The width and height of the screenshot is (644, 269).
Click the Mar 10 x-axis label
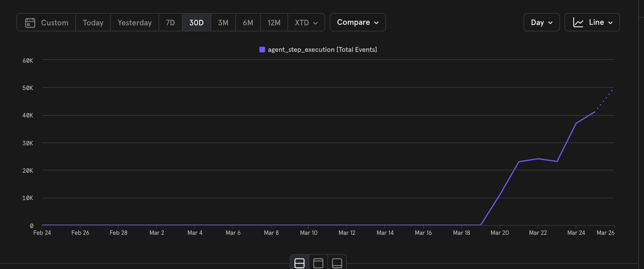point(309,232)
